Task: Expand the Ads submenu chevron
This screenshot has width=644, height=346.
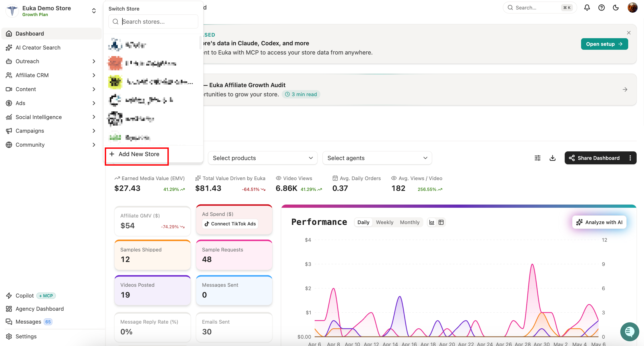Action: click(x=94, y=103)
